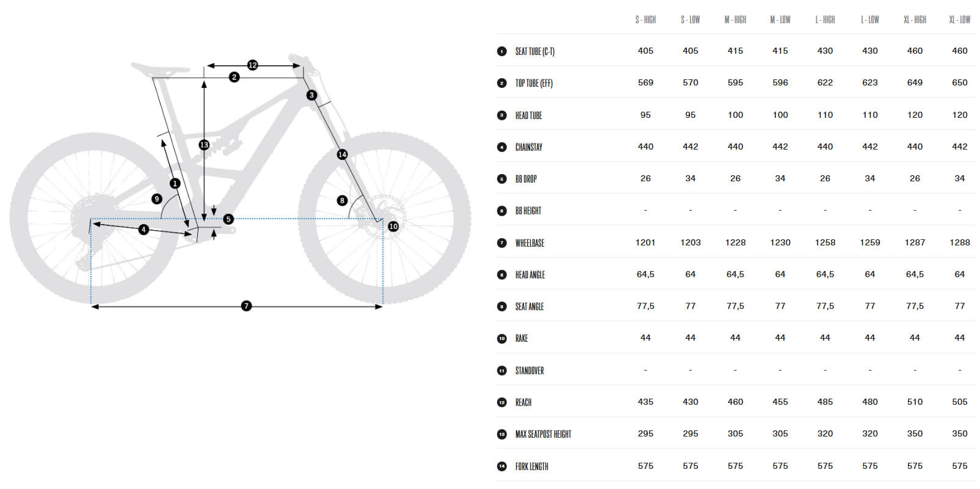This screenshot has height=489, width=980.
Task: Click the M - LOW column header
Action: point(780,20)
